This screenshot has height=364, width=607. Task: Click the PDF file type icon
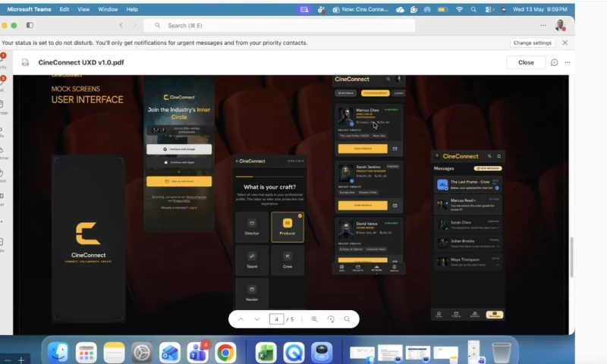(25, 62)
